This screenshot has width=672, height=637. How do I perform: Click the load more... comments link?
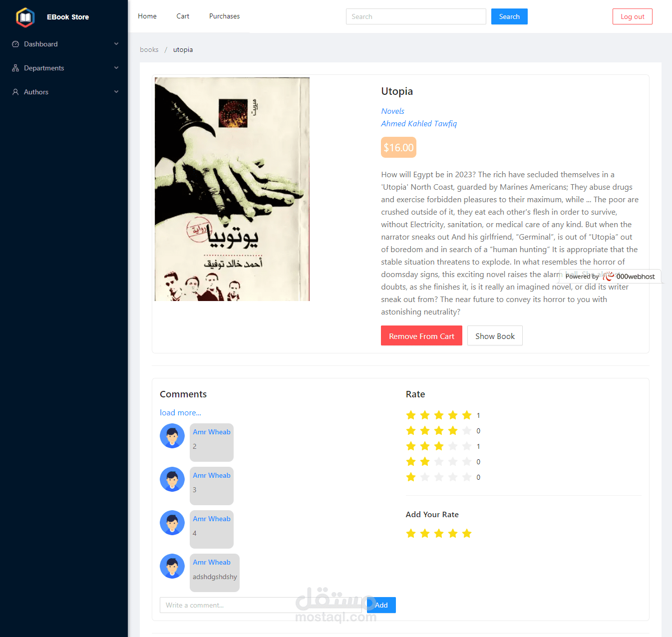180,413
